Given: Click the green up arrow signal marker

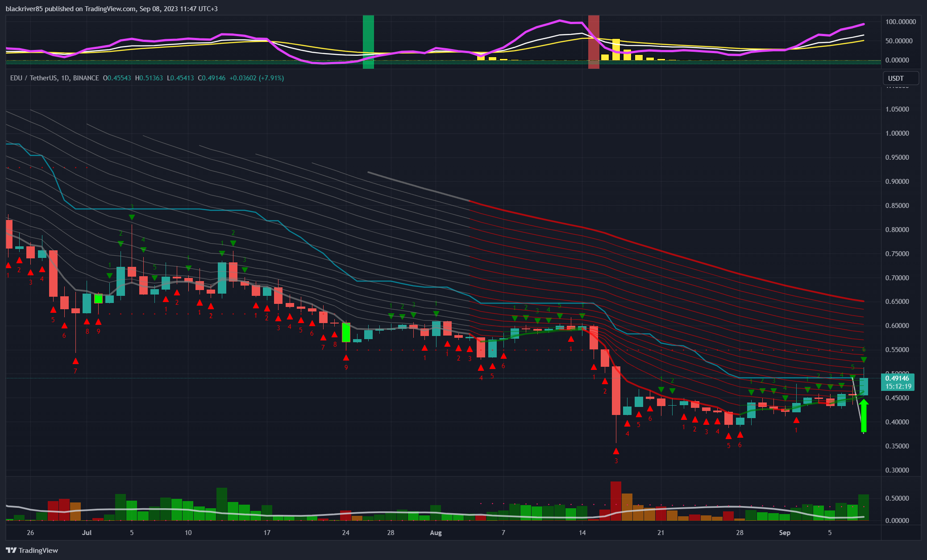Looking at the screenshot, I should [x=864, y=416].
